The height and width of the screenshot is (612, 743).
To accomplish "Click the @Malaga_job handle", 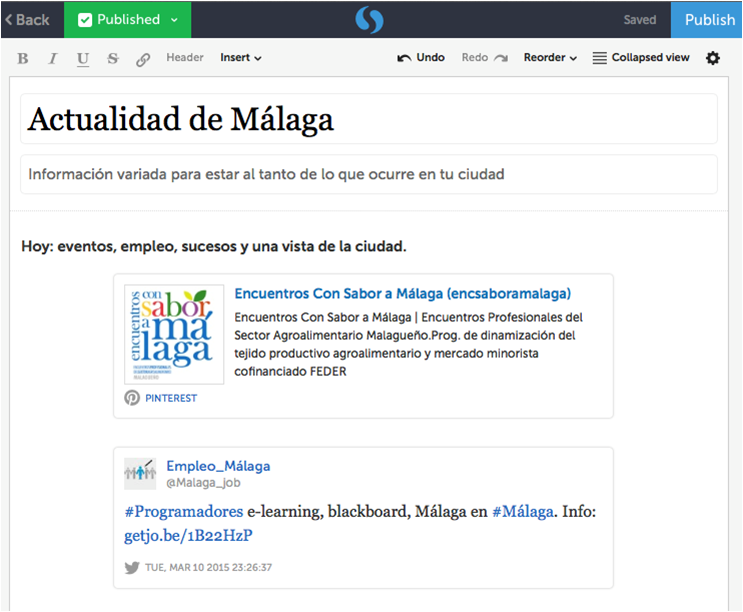I will tap(203, 483).
